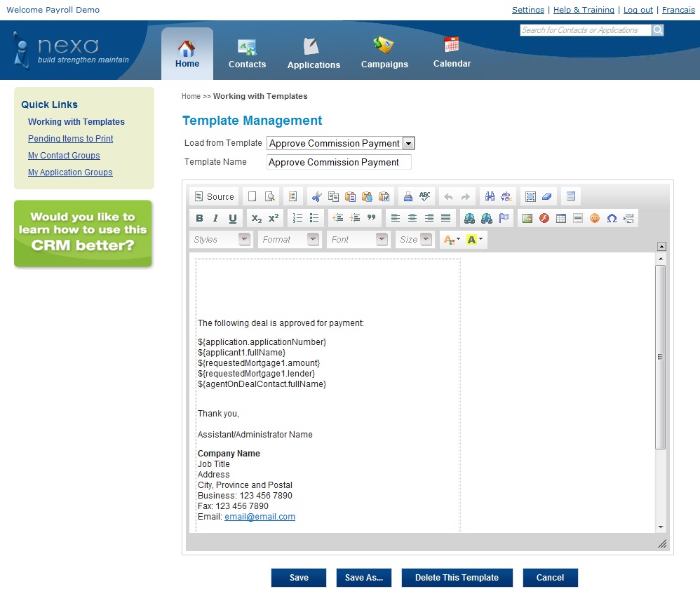Viewport: 700px width, 603px height.
Task: Open the Background Color picker
Action: [x=475, y=240]
